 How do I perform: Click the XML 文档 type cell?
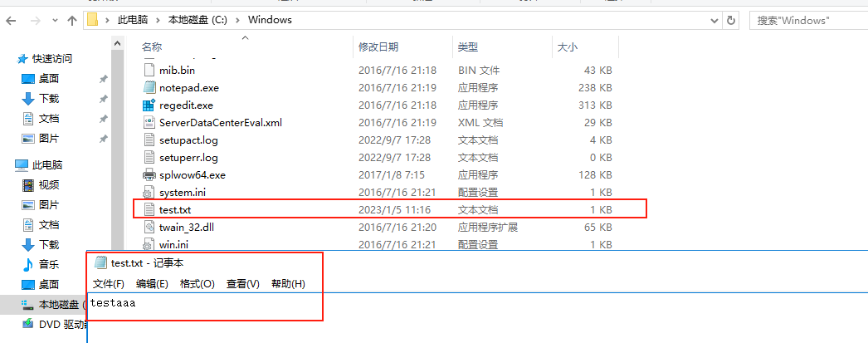pos(480,122)
